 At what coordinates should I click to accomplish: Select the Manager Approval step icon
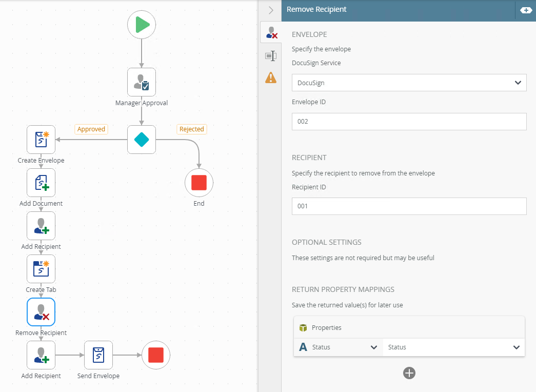(142, 82)
